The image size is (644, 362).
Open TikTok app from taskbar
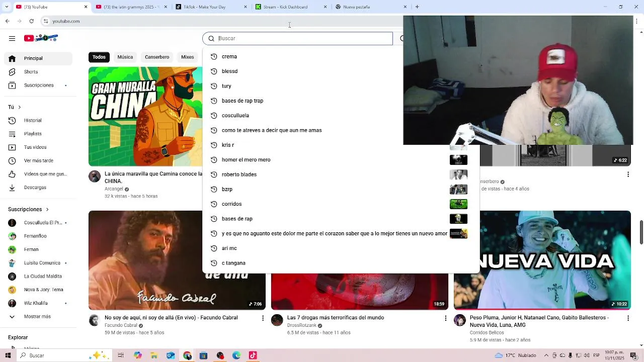pos(253,355)
